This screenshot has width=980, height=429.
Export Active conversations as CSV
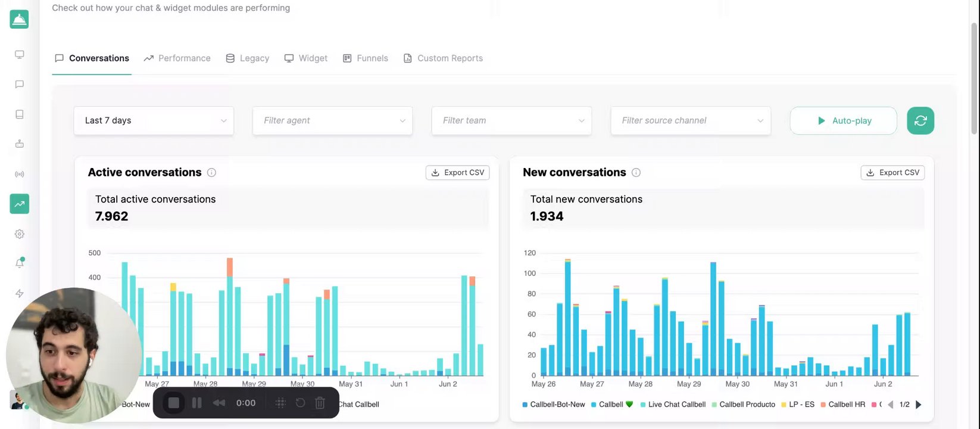pyautogui.click(x=457, y=173)
